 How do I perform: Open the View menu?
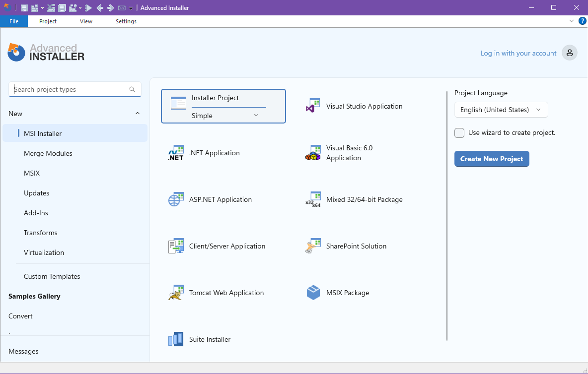86,21
